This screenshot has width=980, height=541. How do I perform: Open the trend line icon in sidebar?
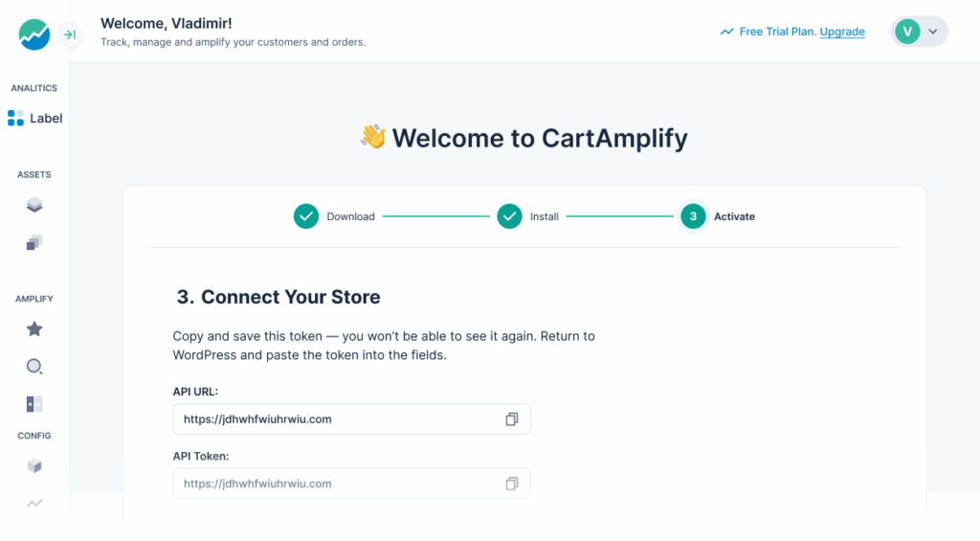(34, 503)
